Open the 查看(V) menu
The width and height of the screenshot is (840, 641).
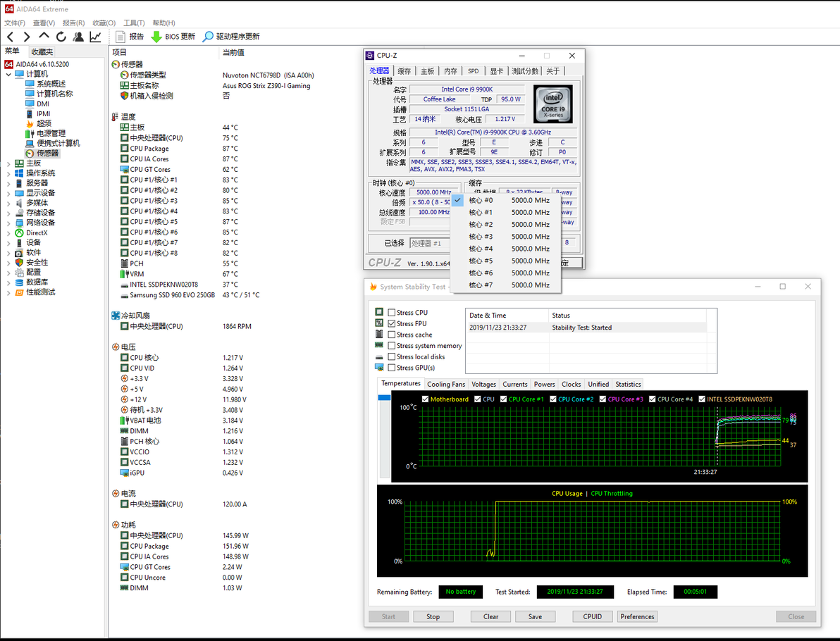[44, 23]
